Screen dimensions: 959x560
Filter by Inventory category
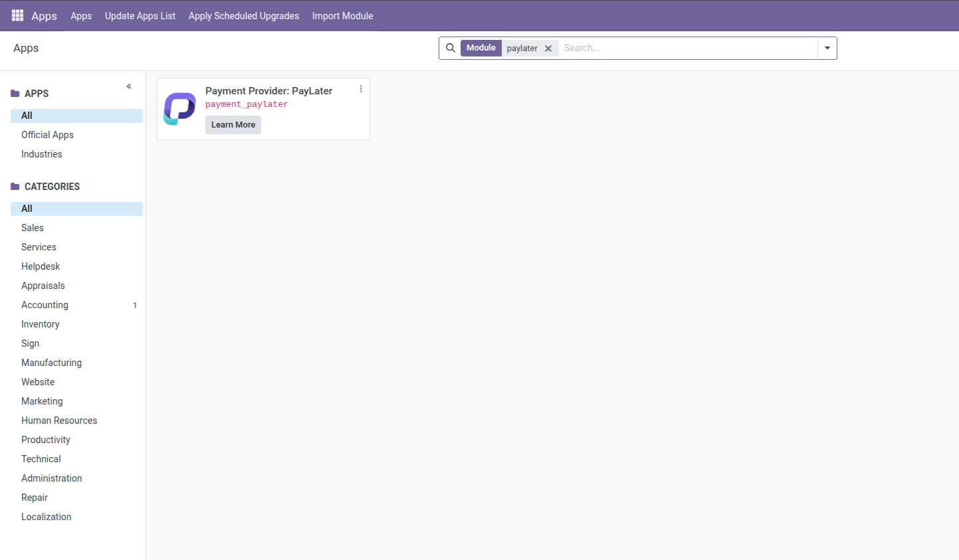pyautogui.click(x=76, y=324)
